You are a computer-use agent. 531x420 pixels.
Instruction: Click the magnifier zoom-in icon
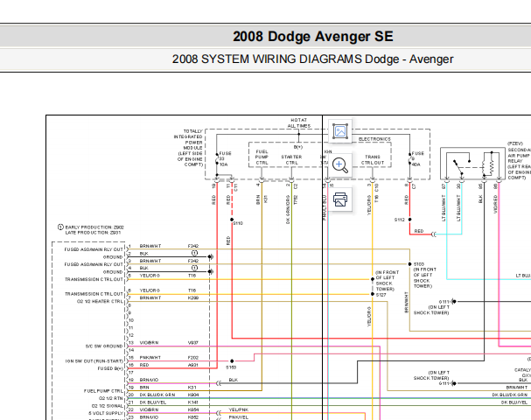pos(340,165)
